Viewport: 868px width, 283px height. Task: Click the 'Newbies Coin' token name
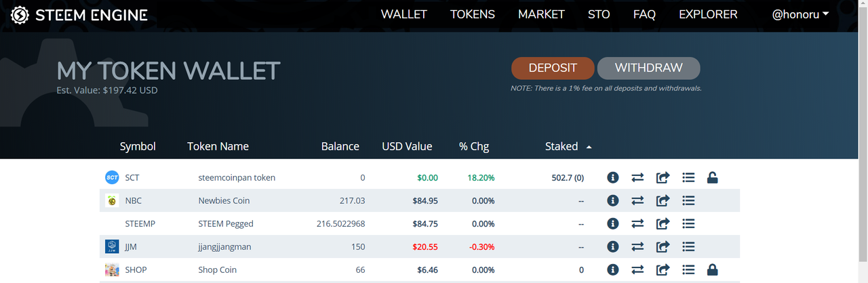[224, 200]
